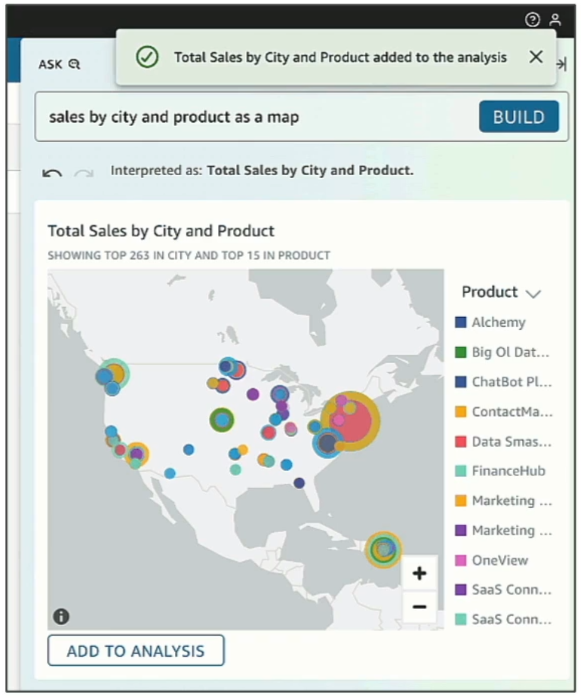Click the Data Smas... legend swatch
The width and height of the screenshot is (581, 698).
[461, 442]
